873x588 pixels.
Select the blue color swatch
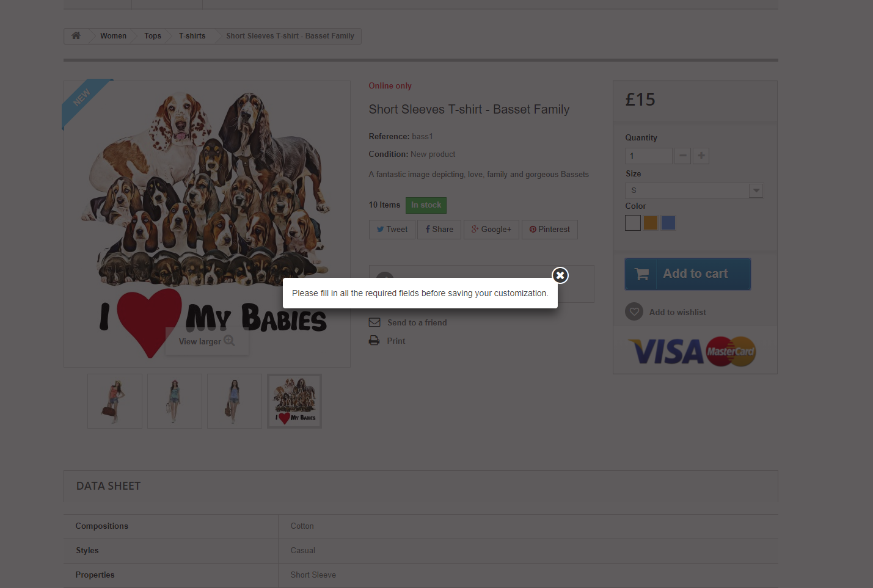coord(668,223)
